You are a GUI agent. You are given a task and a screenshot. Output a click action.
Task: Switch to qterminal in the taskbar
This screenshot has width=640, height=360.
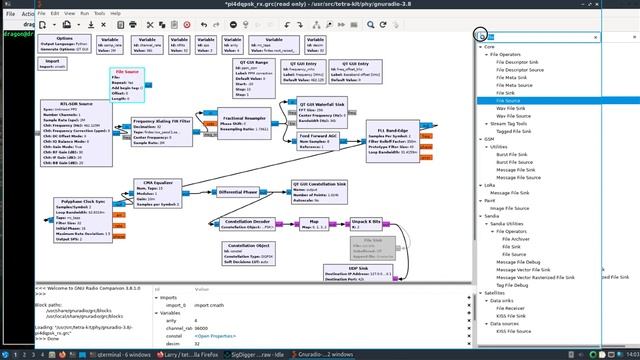coord(120,355)
